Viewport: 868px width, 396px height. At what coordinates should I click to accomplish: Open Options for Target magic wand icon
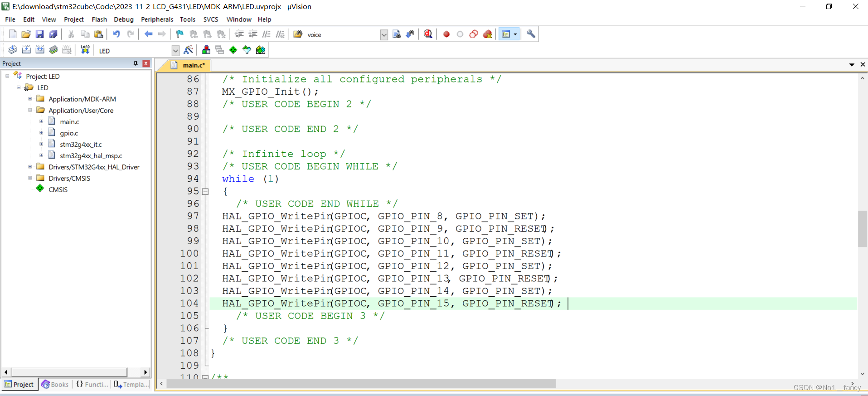click(189, 50)
